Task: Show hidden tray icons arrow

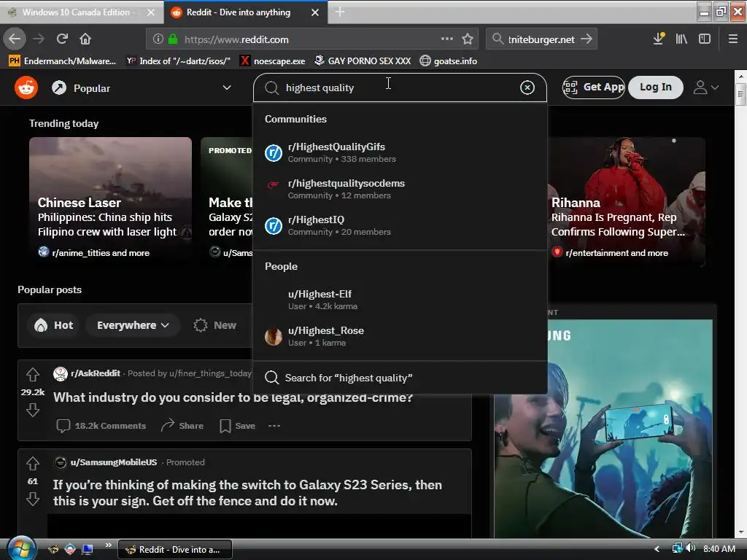Action: pos(657,549)
